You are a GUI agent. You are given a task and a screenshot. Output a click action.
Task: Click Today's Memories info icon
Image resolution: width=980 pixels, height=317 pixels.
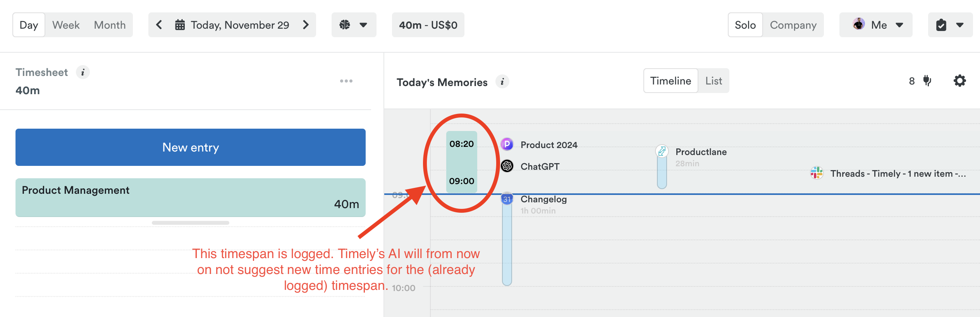tap(502, 82)
